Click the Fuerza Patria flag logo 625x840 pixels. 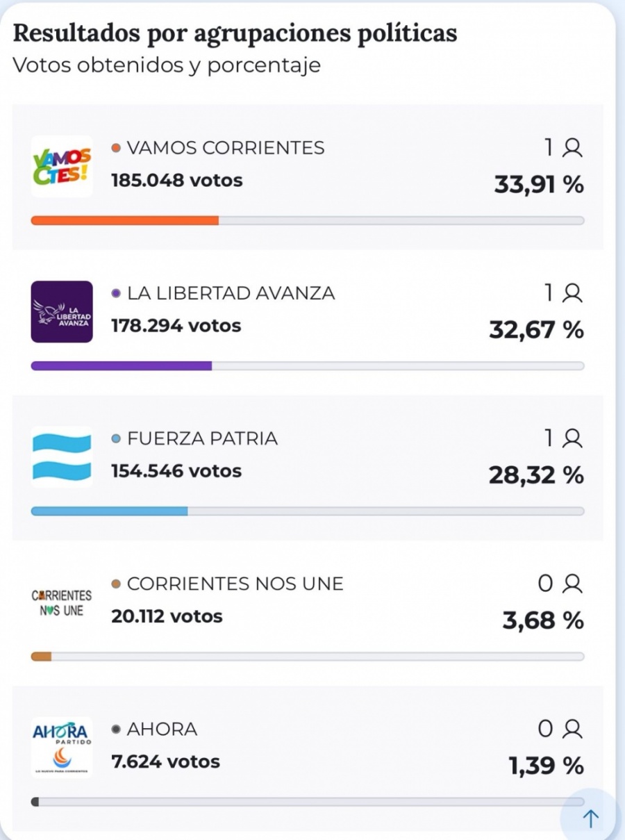pos(61,456)
